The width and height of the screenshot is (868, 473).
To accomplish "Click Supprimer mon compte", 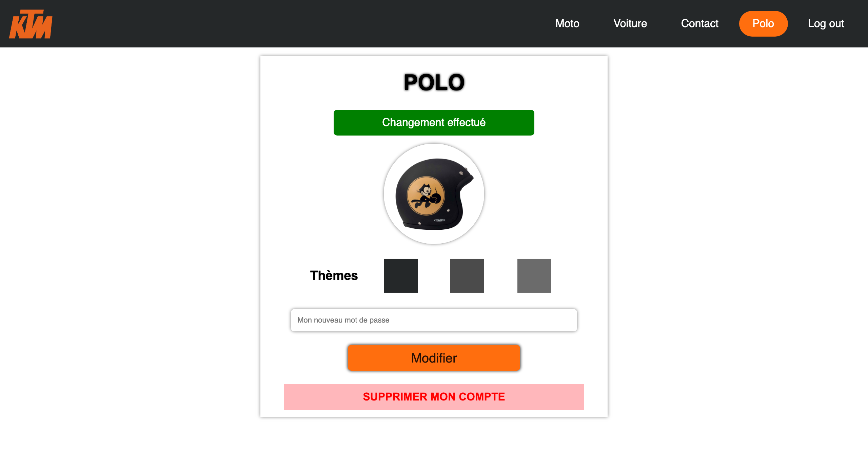I will point(434,397).
